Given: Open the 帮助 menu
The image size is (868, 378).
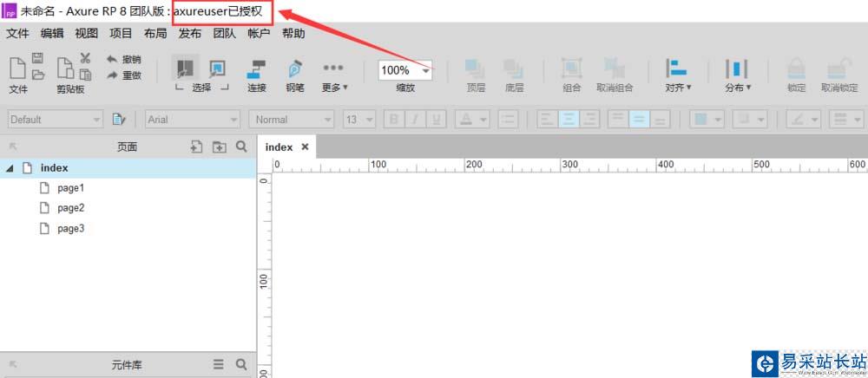Looking at the screenshot, I should tap(293, 34).
